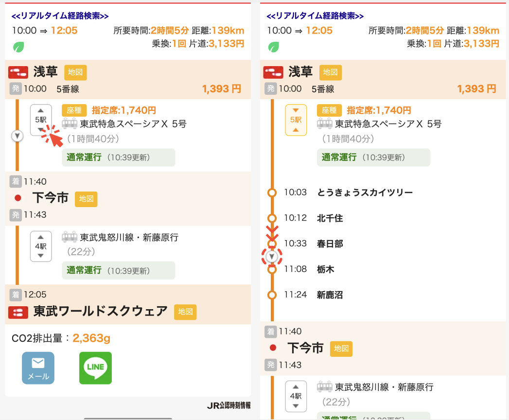Click the 着 arrival badge beside 12:05

(16, 295)
